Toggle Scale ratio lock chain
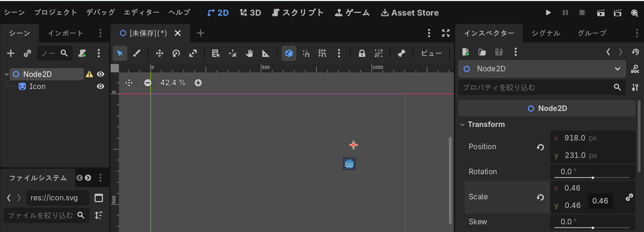 coord(629,197)
